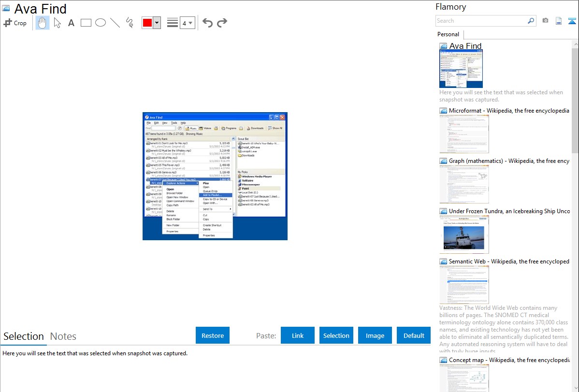Screen dimensions: 579x392
Task: Click the Default paste button
Action: [414, 335]
